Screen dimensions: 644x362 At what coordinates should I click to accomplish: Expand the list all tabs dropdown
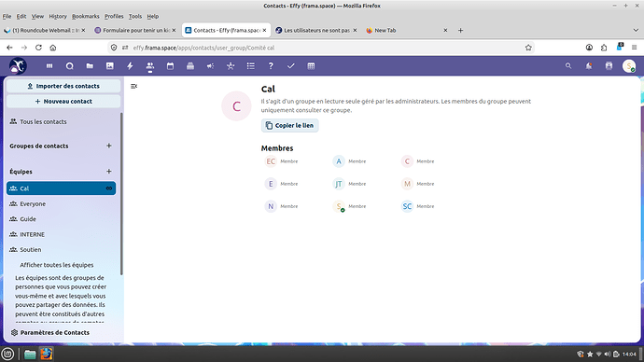pos(636,31)
